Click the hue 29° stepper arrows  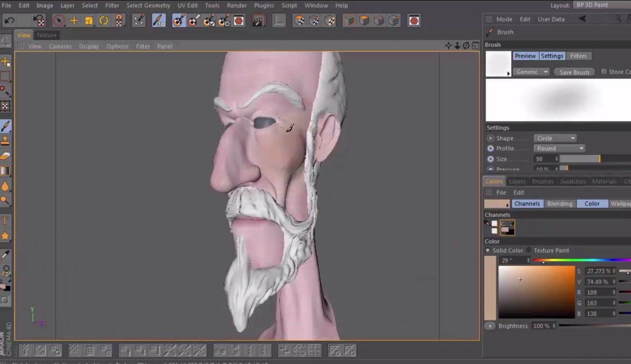click(528, 260)
